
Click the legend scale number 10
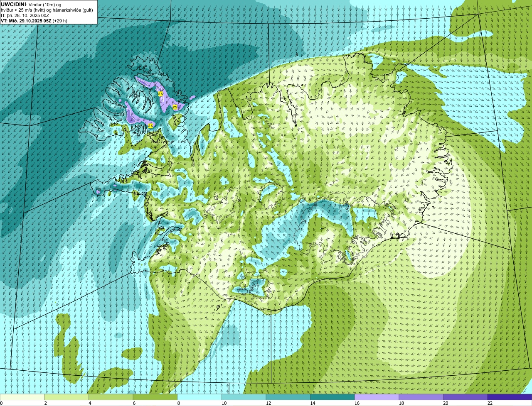pos(224,403)
